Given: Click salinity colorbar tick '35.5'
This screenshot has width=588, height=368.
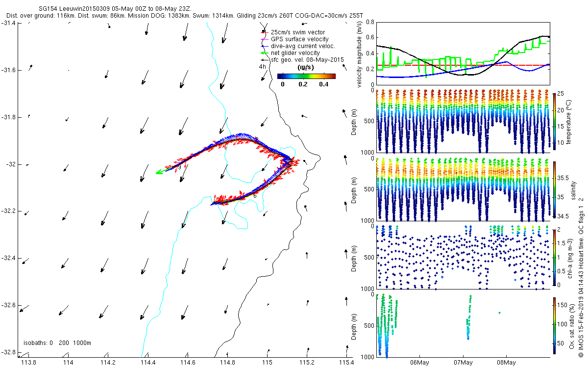Looking at the screenshot, I should click(563, 178).
